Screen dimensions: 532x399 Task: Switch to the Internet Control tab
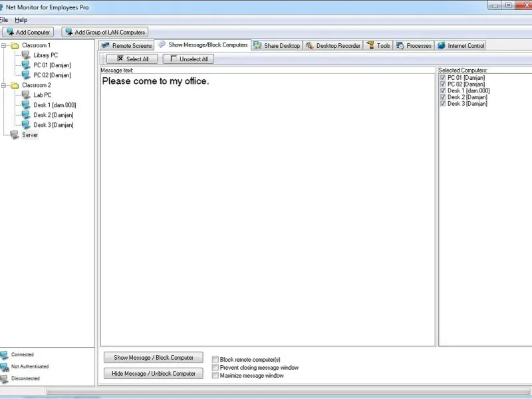461,45
